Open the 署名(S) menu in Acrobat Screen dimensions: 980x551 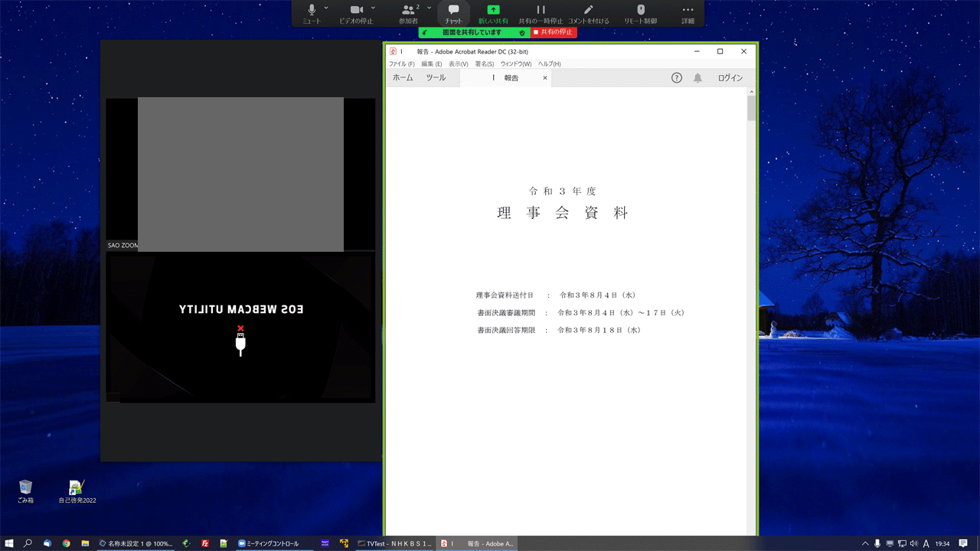click(x=485, y=64)
